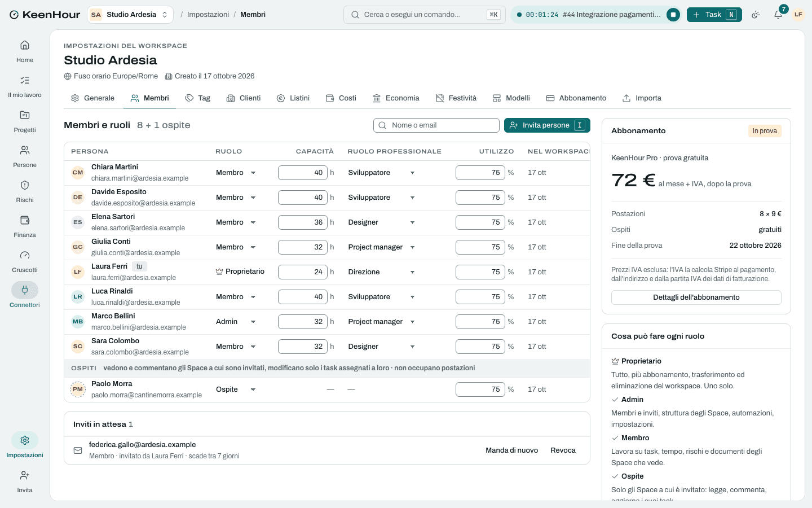The image size is (812, 508).
Task: Focus the Nome o email search field
Action: pyautogui.click(x=436, y=125)
